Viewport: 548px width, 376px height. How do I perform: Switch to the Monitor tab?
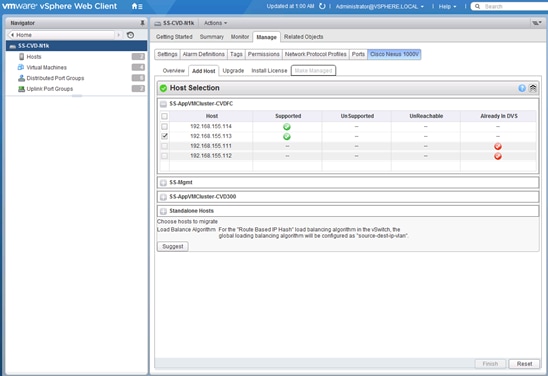(x=240, y=37)
